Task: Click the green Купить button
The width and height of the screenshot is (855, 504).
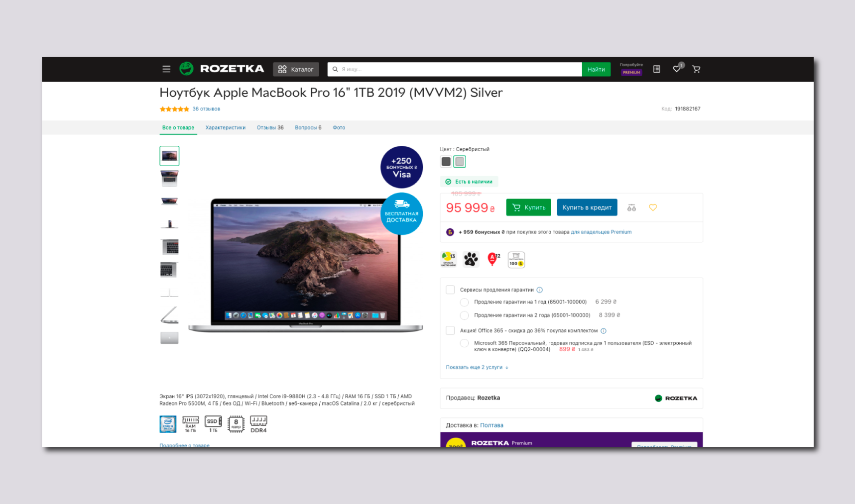Action: 529,207
